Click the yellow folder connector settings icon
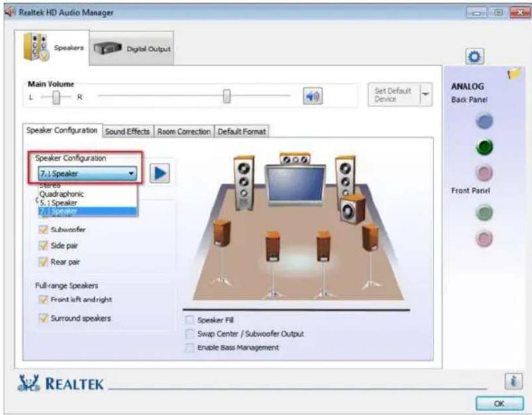Image resolution: width=532 pixels, height=415 pixels. coord(514,73)
